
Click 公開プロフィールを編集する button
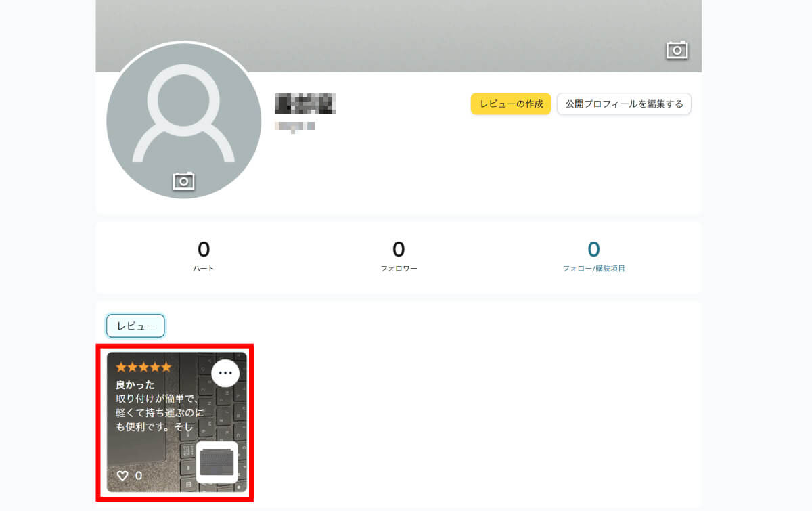click(624, 104)
